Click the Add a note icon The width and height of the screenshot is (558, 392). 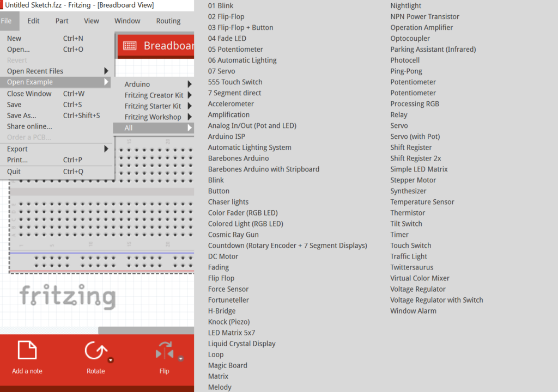(27, 351)
